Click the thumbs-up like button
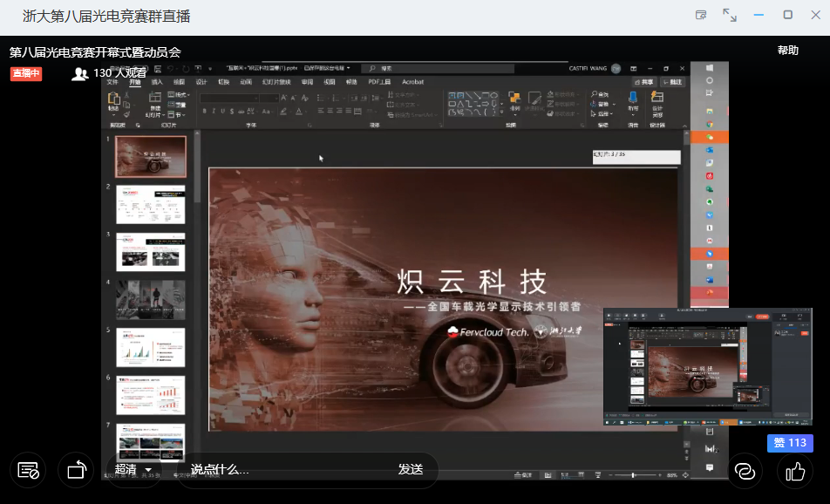Image resolution: width=830 pixels, height=504 pixels. click(795, 471)
